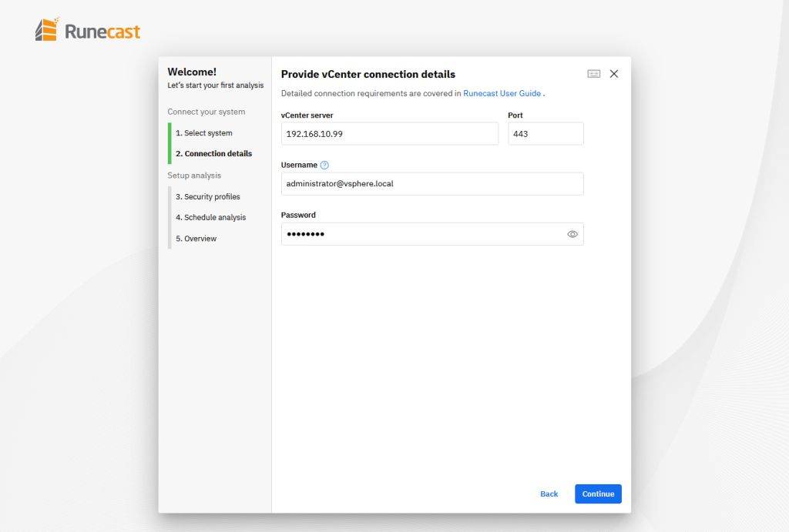This screenshot has width=789, height=532.
Task: Click the Continue button
Action: [598, 494]
